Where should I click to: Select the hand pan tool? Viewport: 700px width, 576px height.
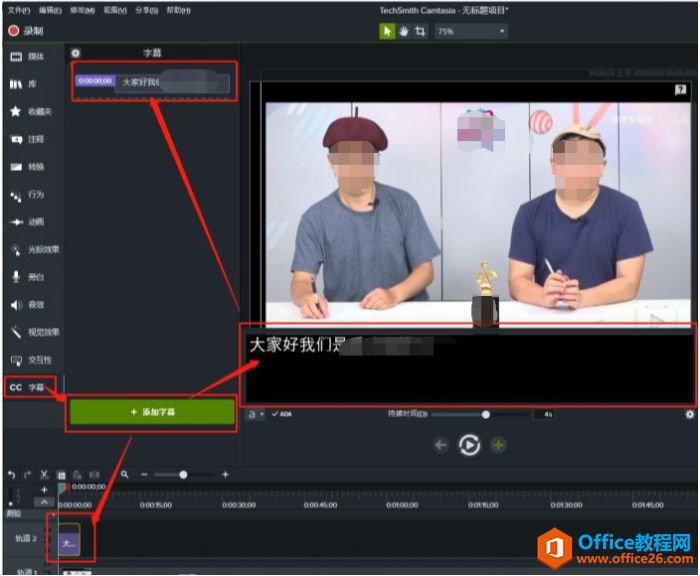pyautogui.click(x=404, y=31)
